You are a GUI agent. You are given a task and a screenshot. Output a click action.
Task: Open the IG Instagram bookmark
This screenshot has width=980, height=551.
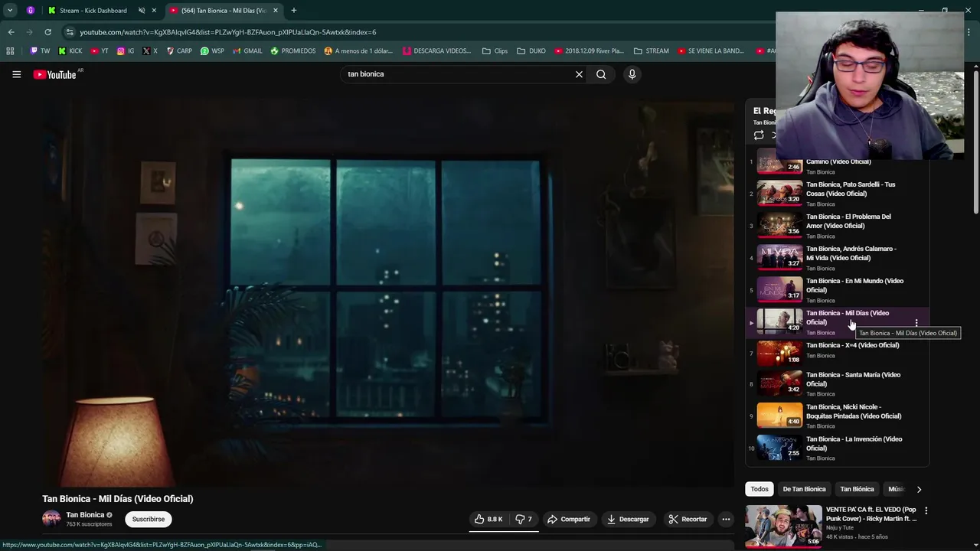pos(126,51)
